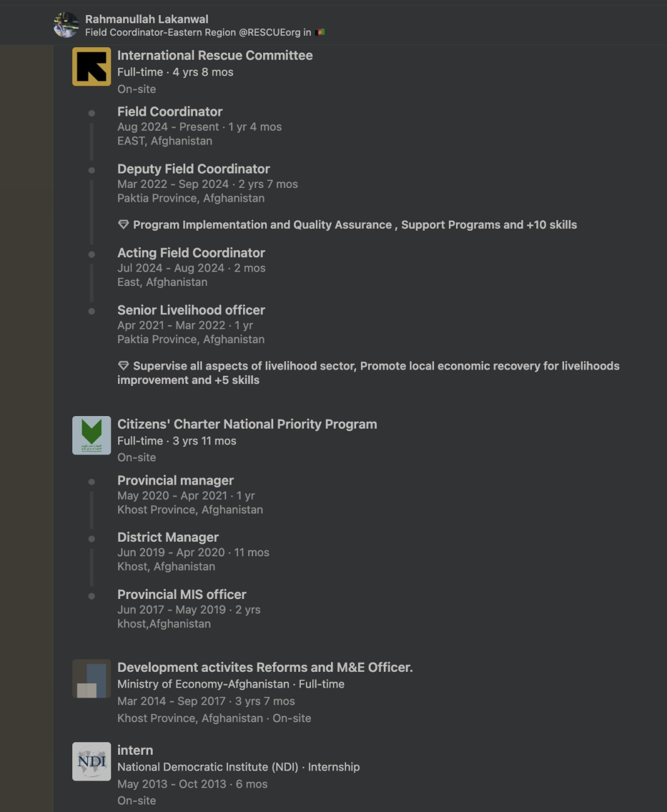This screenshot has height=812, width=667.
Task: Click Rahmanullah Lakanwal's profile picture
Action: pyautogui.click(x=65, y=23)
